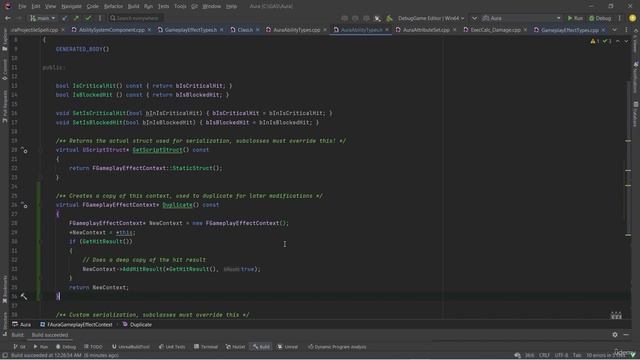This screenshot has height=360, width=640.
Task: Open the Terminal tool window
Action: click(206, 347)
